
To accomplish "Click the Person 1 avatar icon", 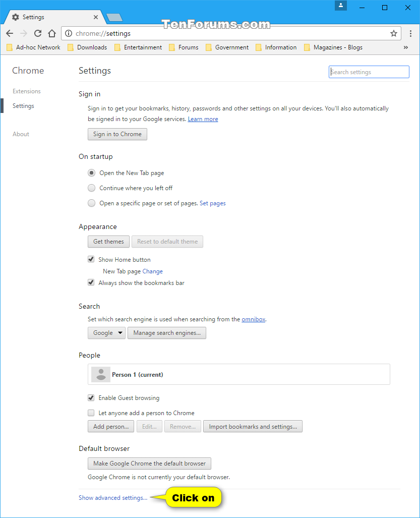I will (x=101, y=374).
